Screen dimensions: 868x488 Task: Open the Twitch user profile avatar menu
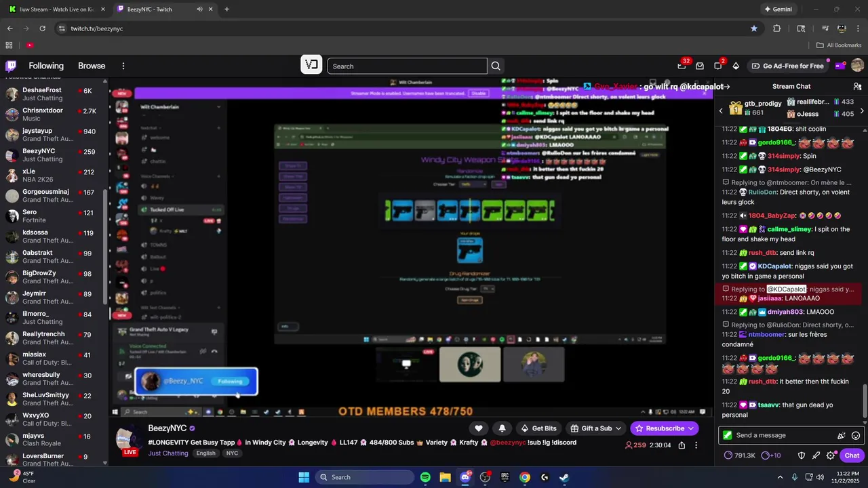[x=857, y=66]
